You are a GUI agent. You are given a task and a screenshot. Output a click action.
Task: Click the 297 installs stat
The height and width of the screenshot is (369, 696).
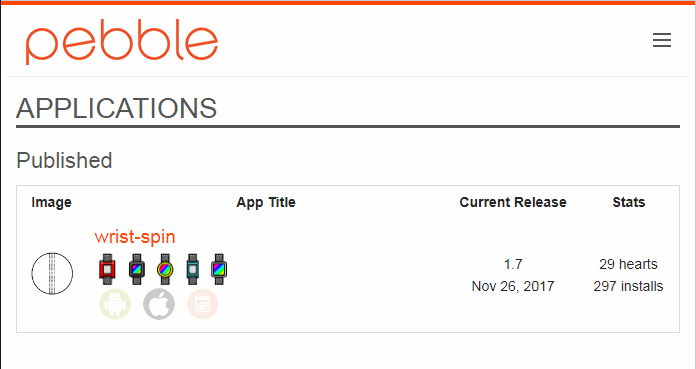point(628,286)
